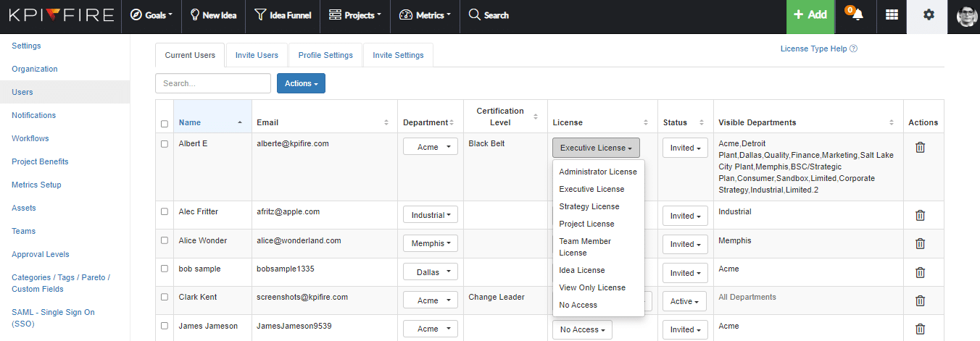
Task: Open Clark Kent's Active status dropdown
Action: point(684,301)
